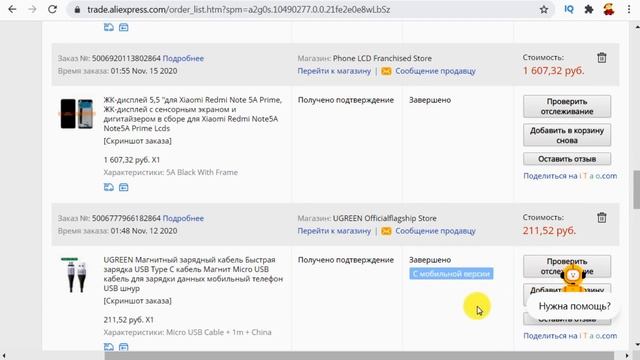Open the ЖК-дисплей Xiaomi Redmi Note 5A title
The image size is (640, 360).
(x=193, y=114)
